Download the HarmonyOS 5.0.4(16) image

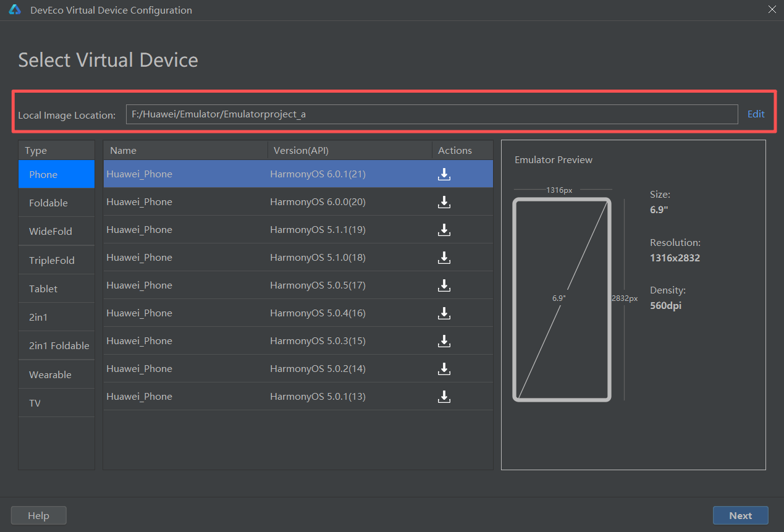pos(444,313)
